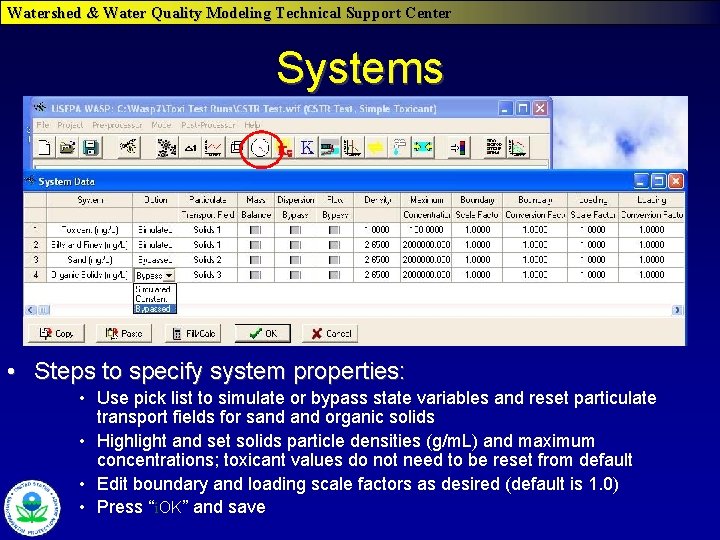Create a new WASP project file
This screenshot has height=540, width=720.
[x=44, y=147]
